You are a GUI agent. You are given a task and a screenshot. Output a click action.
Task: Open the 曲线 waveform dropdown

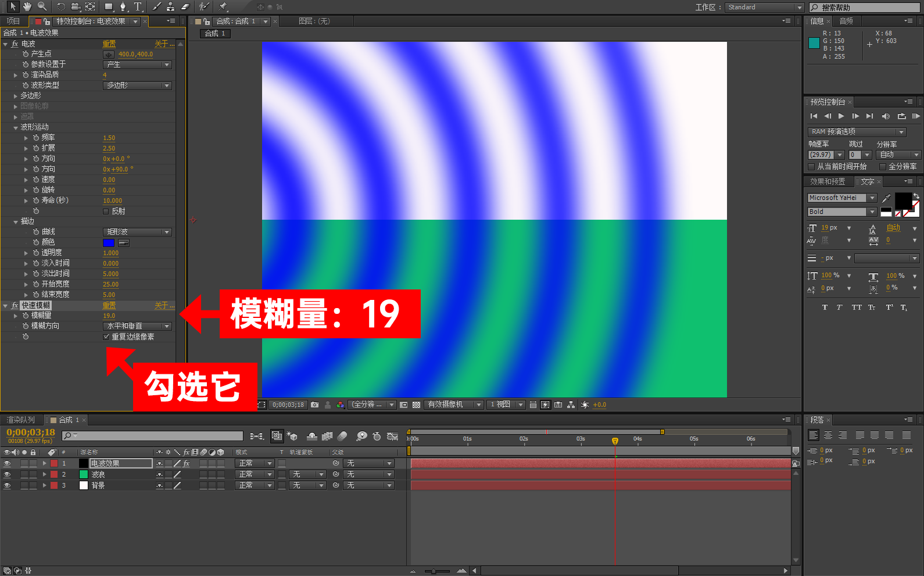click(138, 232)
